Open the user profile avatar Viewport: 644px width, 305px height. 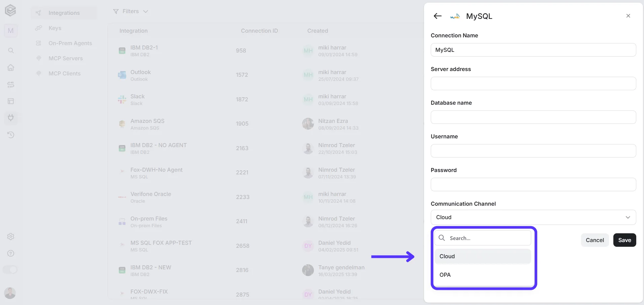pos(10,293)
